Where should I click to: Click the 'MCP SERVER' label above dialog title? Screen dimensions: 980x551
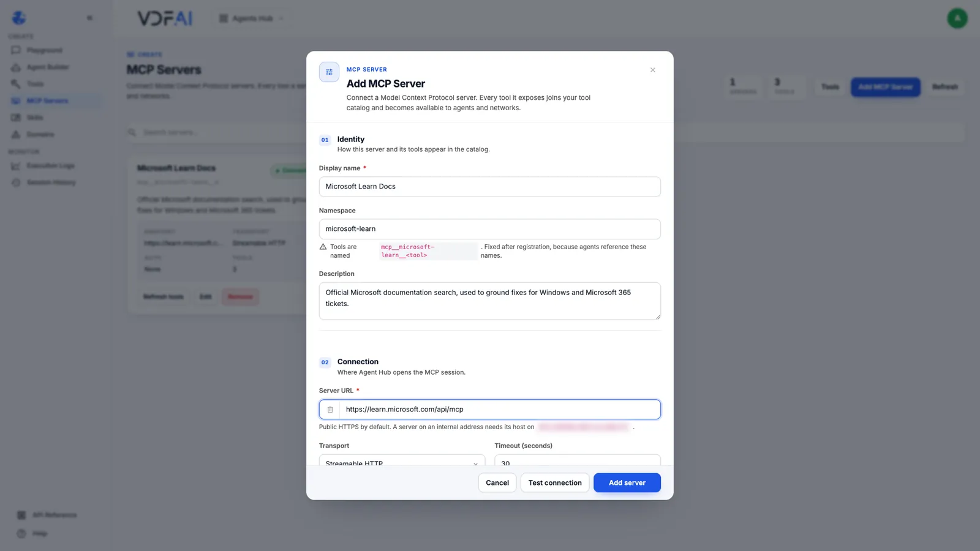pos(367,70)
